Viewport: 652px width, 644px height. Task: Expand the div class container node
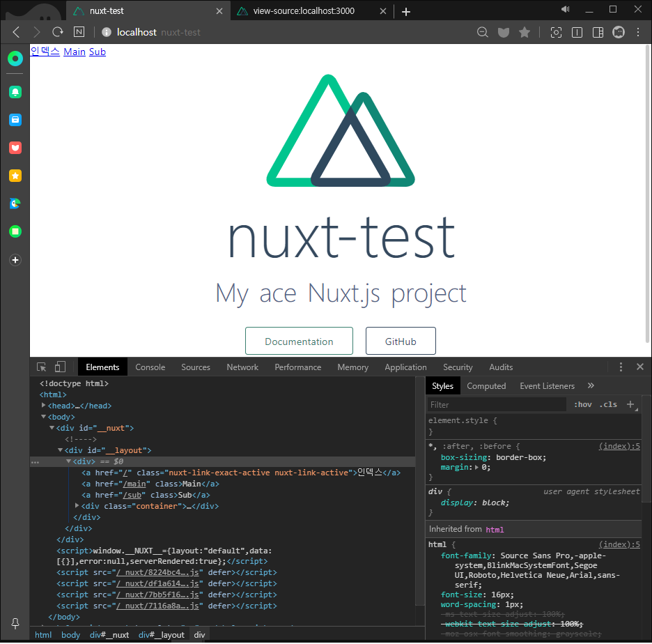coord(77,505)
